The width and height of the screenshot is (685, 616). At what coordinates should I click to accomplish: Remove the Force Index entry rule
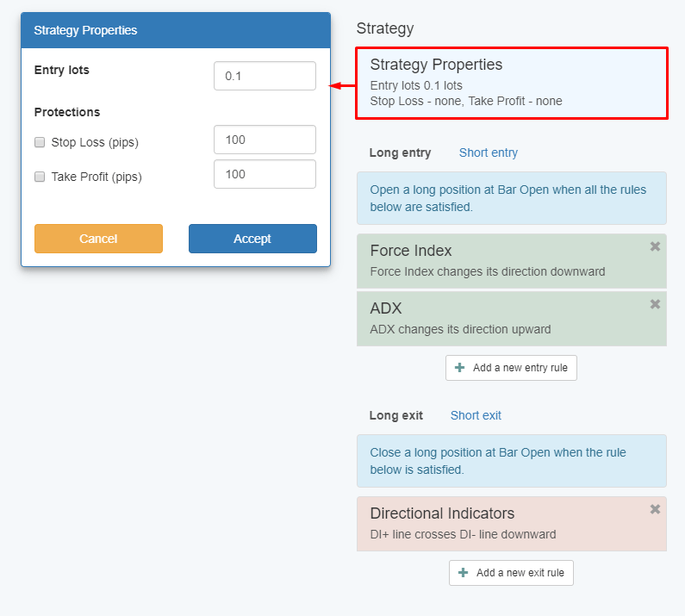(x=655, y=247)
